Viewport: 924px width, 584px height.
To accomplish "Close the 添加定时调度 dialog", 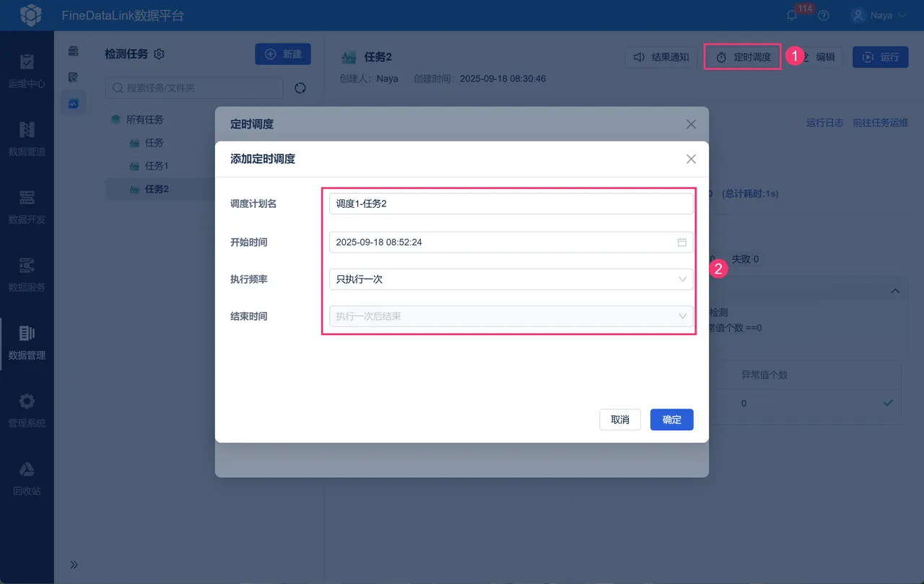I will 691,159.
